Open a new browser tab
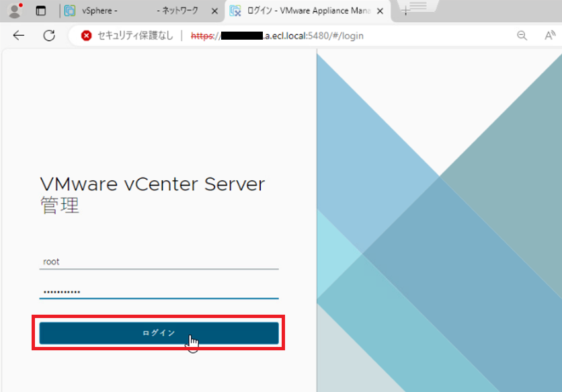562x392 pixels. point(405,11)
